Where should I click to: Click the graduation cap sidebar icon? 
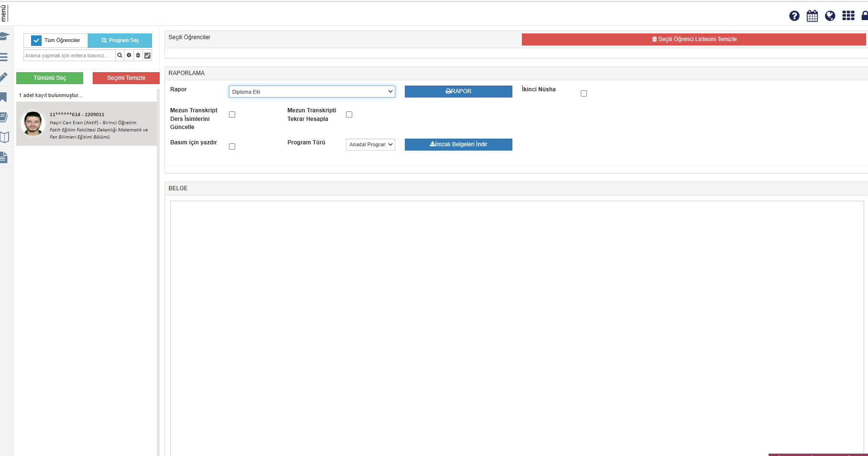pyautogui.click(x=4, y=36)
